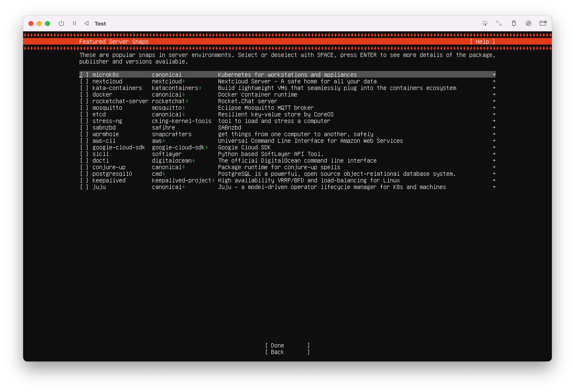The image size is (575, 392).
Task: Expand details arrow for kata-containers row
Action: point(494,88)
